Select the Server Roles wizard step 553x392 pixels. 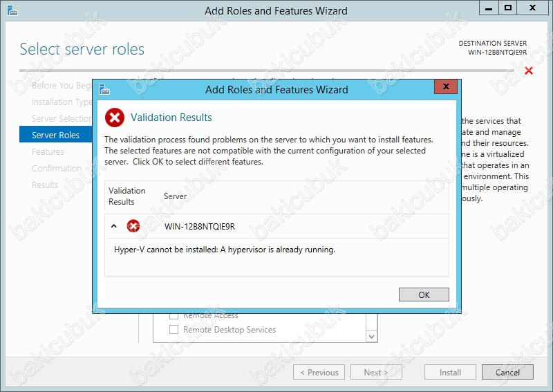point(56,135)
